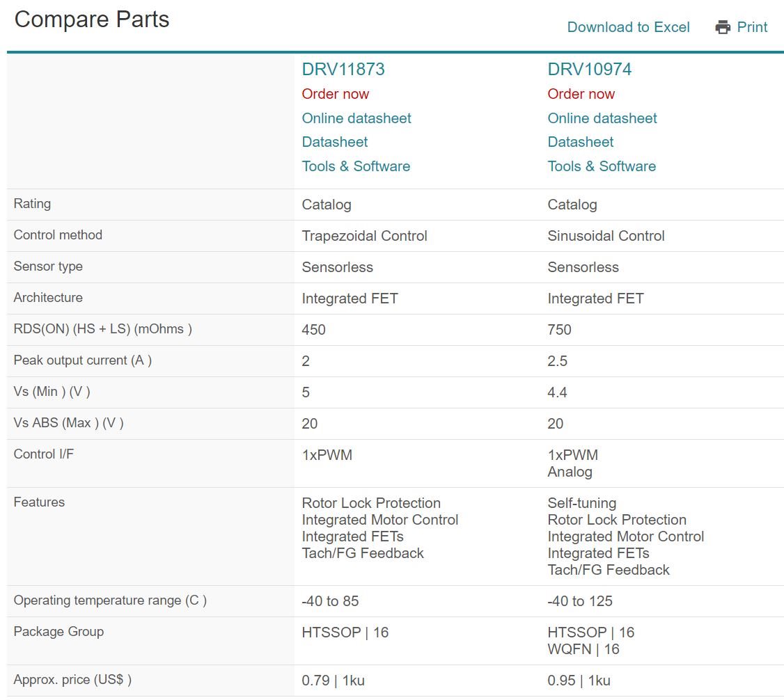The height and width of the screenshot is (700, 784).
Task: Click the 0.79 | 1ku price
Action: click(x=333, y=681)
